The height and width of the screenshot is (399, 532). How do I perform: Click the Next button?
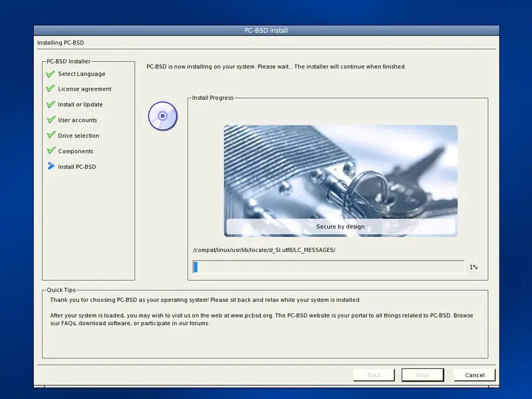coord(423,375)
